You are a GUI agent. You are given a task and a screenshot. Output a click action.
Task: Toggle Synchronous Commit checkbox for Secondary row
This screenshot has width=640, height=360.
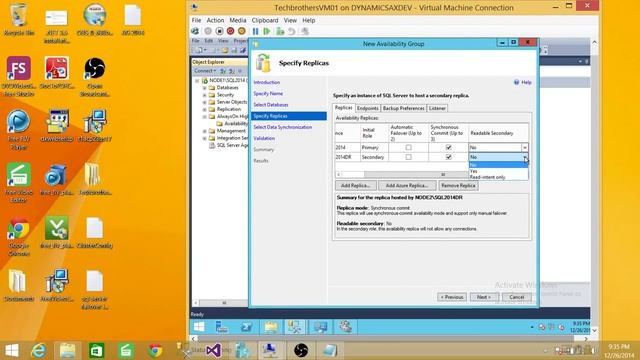[449, 157]
